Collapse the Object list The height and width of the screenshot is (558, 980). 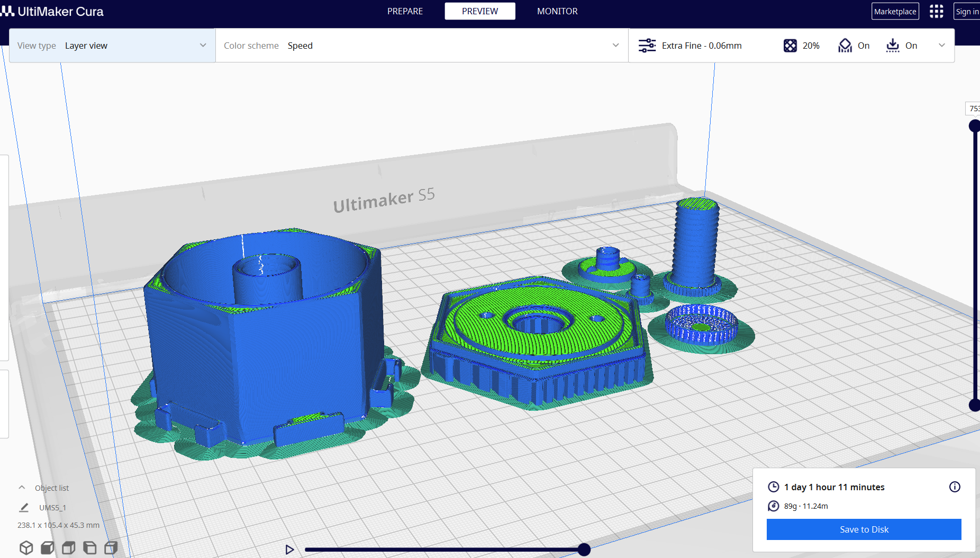(x=22, y=488)
